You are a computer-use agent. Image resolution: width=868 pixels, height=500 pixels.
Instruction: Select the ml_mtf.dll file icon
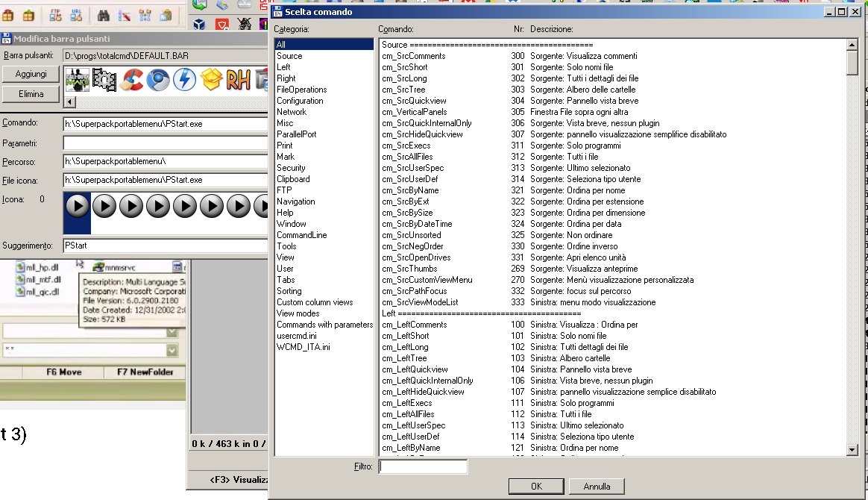[x=20, y=280]
